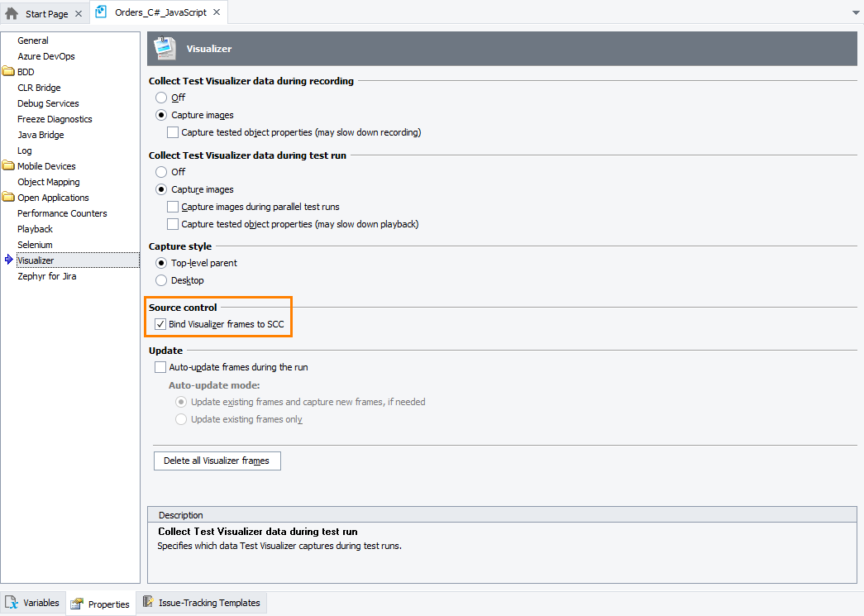Enable Auto-update frames during the run
The width and height of the screenshot is (864, 616).
click(x=160, y=366)
